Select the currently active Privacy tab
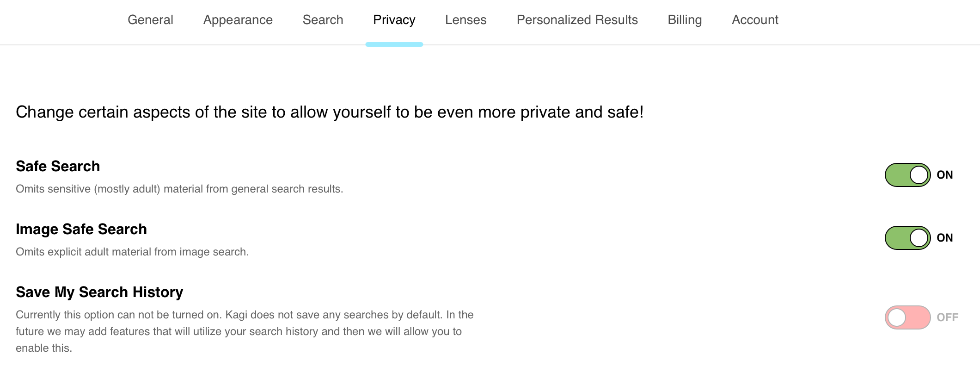This screenshot has height=373, width=980. tap(394, 20)
